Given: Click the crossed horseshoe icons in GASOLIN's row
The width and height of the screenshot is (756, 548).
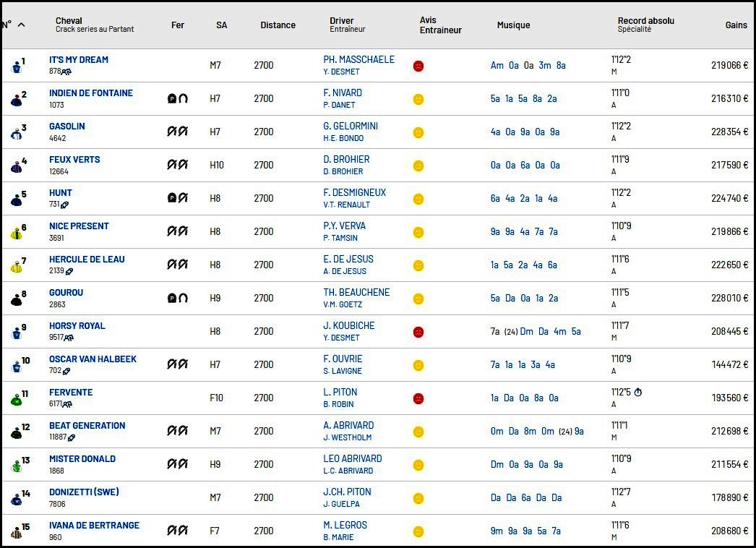Looking at the screenshot, I should [x=177, y=131].
